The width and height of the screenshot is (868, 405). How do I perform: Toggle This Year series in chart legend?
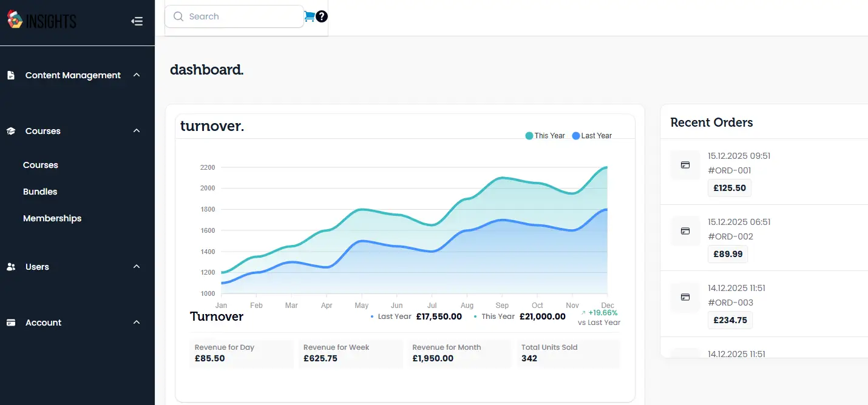tap(545, 136)
